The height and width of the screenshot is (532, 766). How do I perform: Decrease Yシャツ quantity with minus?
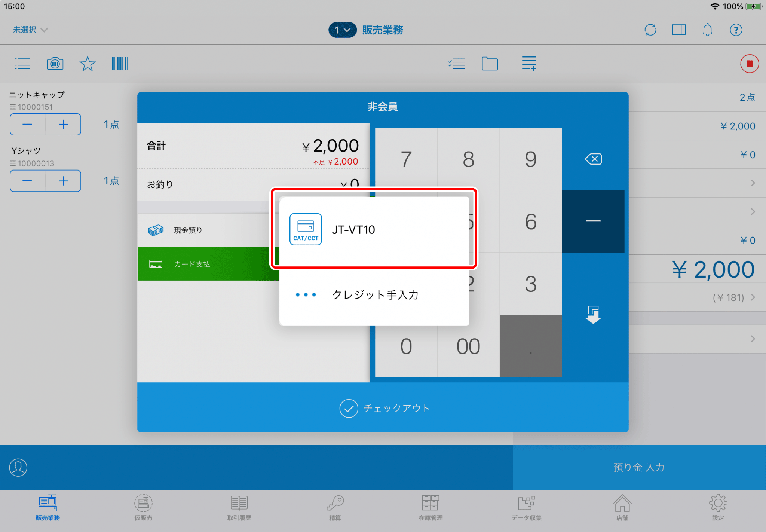tap(27, 181)
